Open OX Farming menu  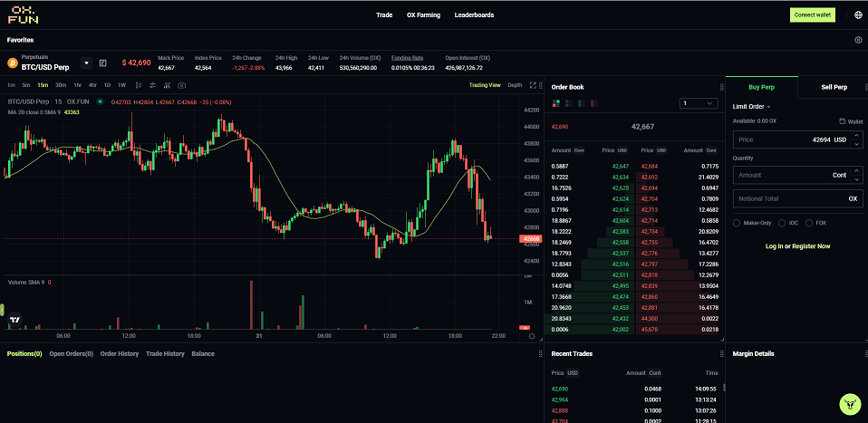[423, 15]
